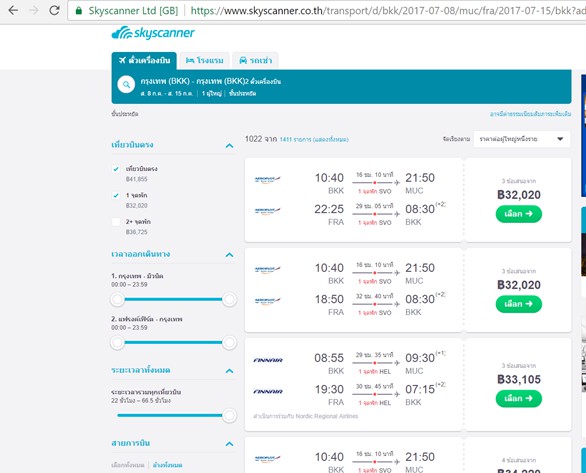586x473 pixels.
Task: Click the browser forward arrow
Action: (x=34, y=10)
